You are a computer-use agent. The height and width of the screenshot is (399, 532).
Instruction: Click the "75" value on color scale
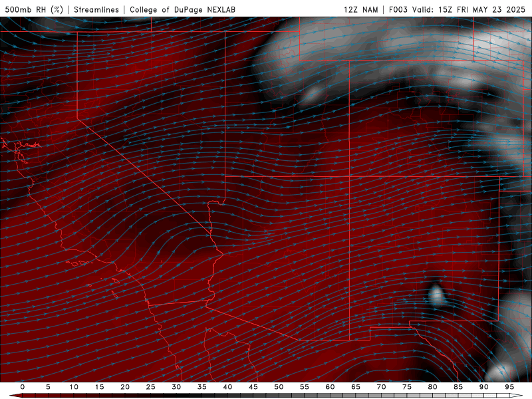(407, 387)
